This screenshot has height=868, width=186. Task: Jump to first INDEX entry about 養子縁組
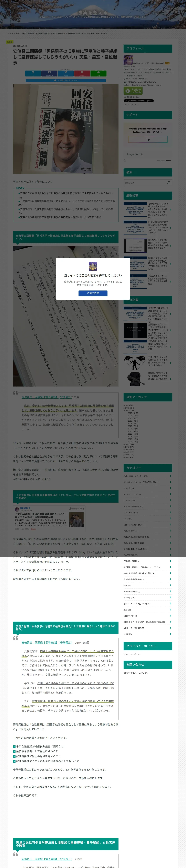tap(65, 195)
